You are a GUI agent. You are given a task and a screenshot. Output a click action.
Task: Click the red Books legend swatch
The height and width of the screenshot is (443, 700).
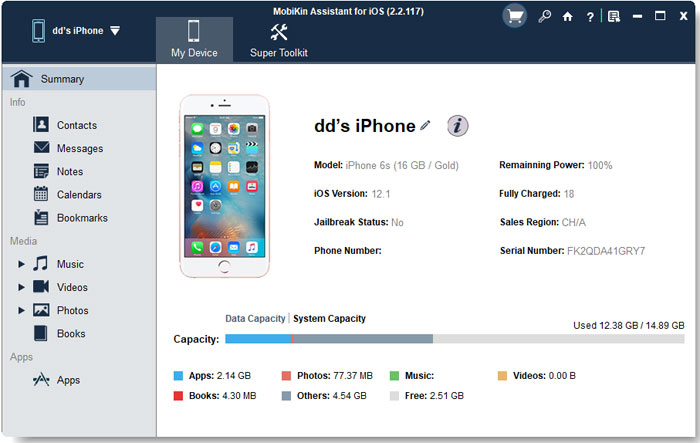pyautogui.click(x=178, y=396)
